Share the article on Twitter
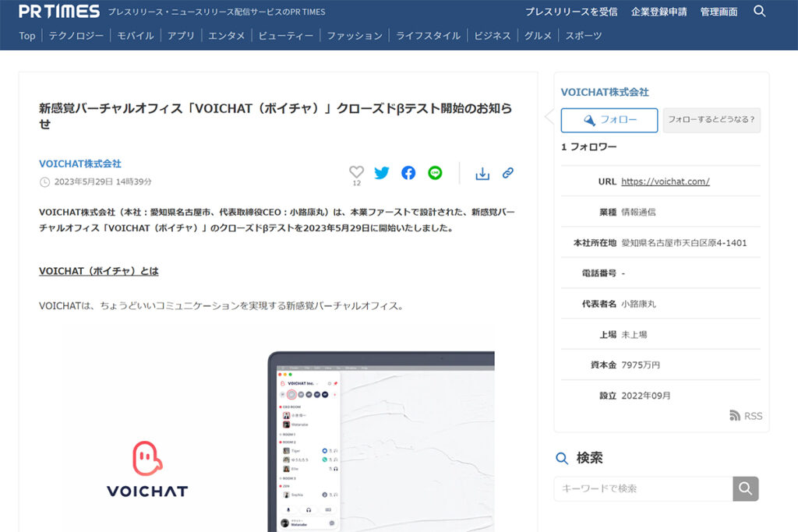Viewport: 798px width, 532px height. (x=381, y=173)
